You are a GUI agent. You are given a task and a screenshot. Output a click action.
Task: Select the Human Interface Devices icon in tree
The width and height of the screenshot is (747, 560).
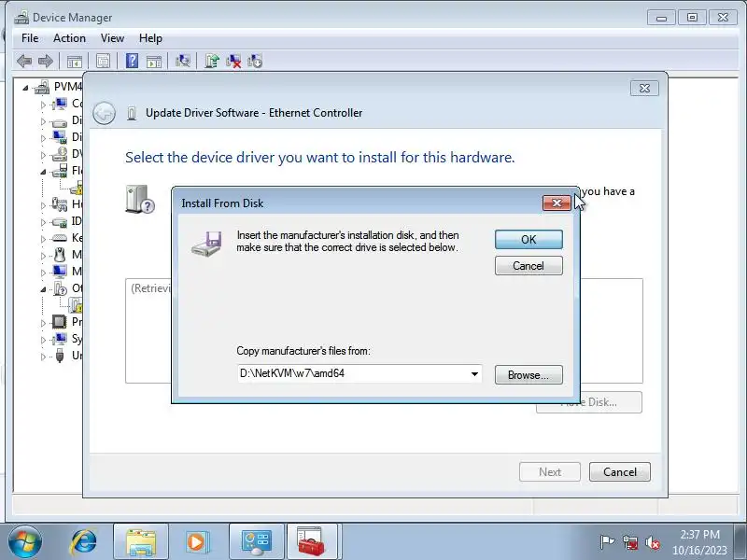60,204
